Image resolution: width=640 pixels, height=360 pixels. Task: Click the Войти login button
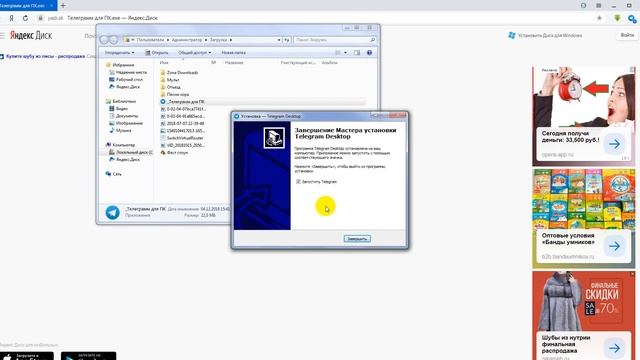click(627, 35)
